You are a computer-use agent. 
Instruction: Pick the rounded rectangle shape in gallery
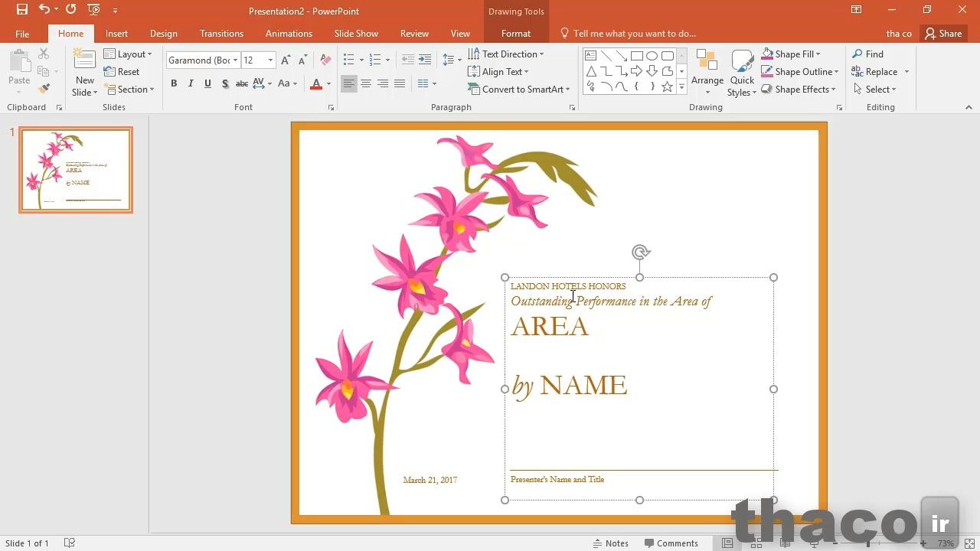667,56
